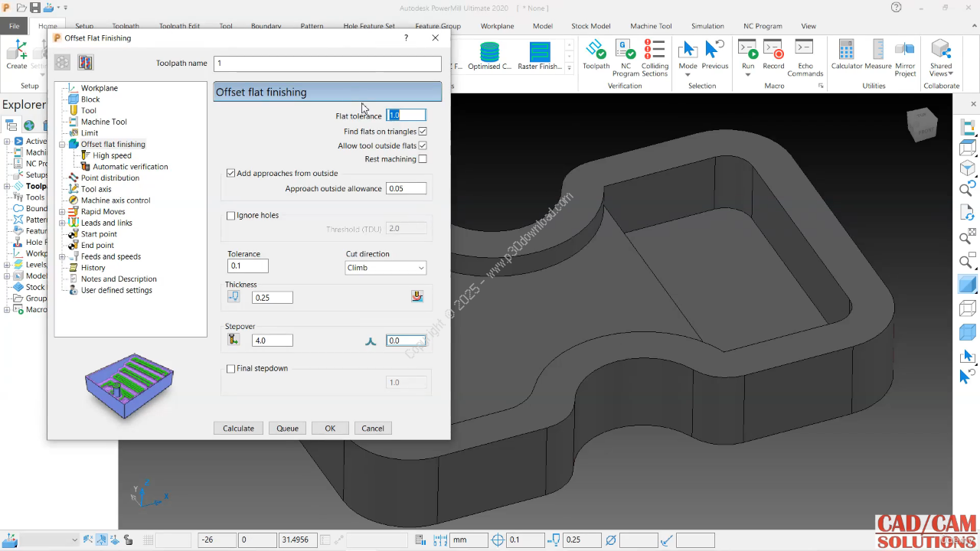980x551 pixels.
Task: Open the Machine Tool tab
Action: 650,26
